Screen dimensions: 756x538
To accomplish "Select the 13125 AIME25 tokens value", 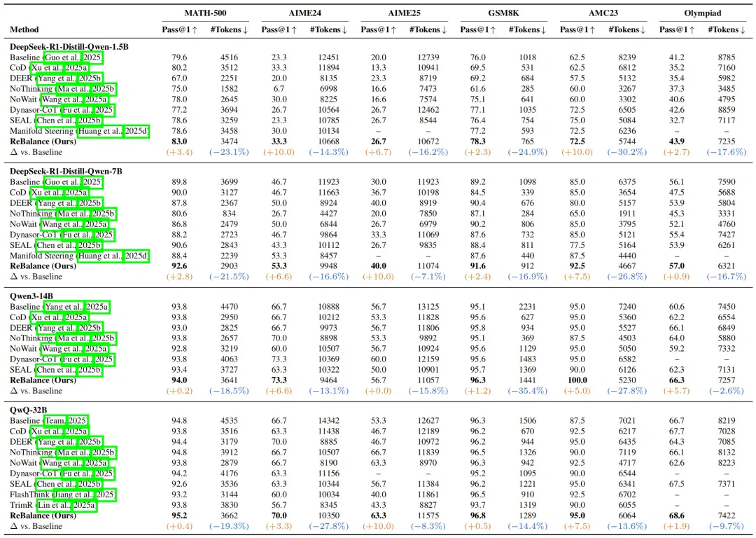I will (x=428, y=307).
